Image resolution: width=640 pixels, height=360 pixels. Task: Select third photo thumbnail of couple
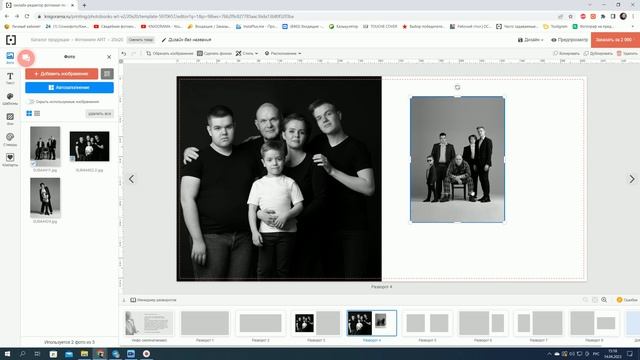point(45,198)
